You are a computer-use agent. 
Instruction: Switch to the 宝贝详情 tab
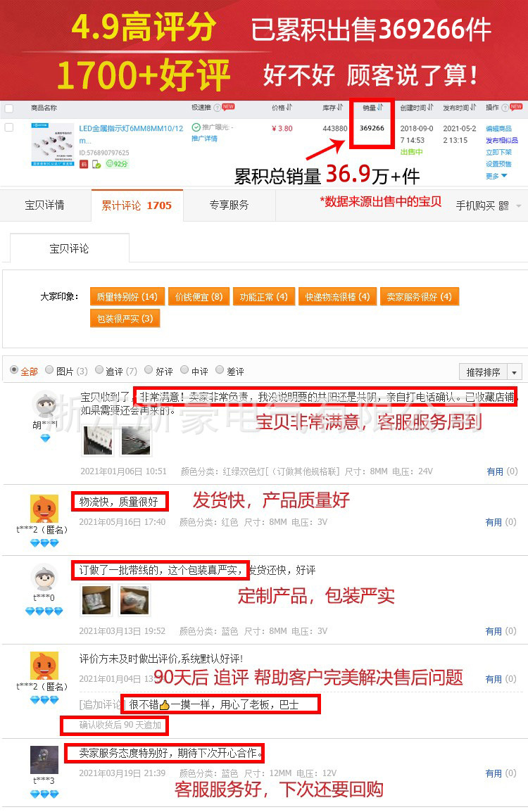tap(45, 205)
